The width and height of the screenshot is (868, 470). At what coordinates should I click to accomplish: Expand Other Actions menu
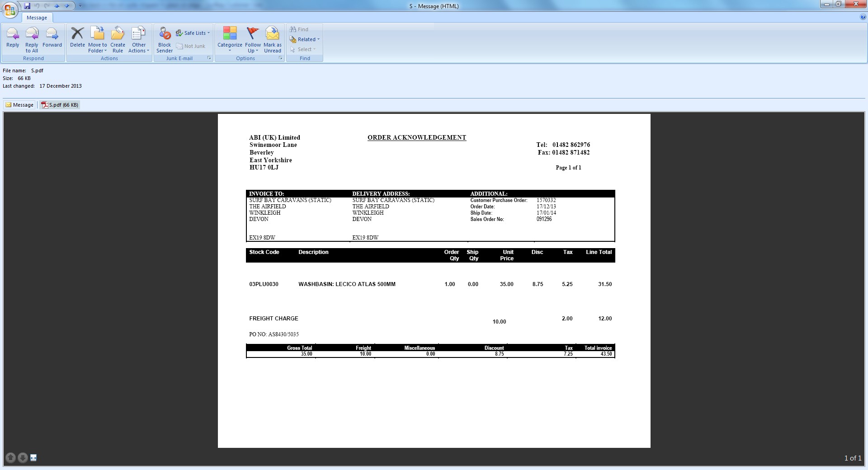pyautogui.click(x=139, y=39)
